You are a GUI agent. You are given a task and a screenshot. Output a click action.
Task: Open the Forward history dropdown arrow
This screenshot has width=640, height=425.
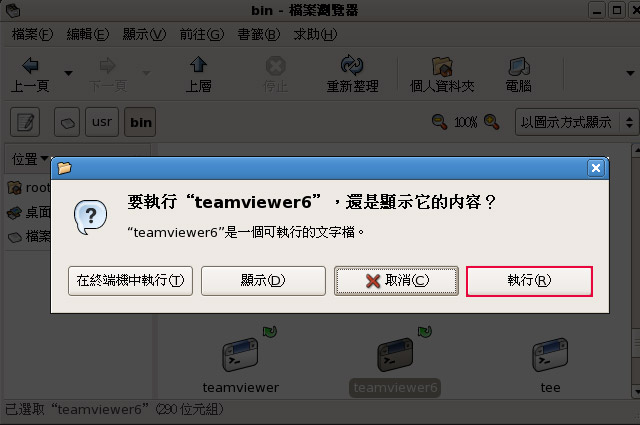click(146, 73)
